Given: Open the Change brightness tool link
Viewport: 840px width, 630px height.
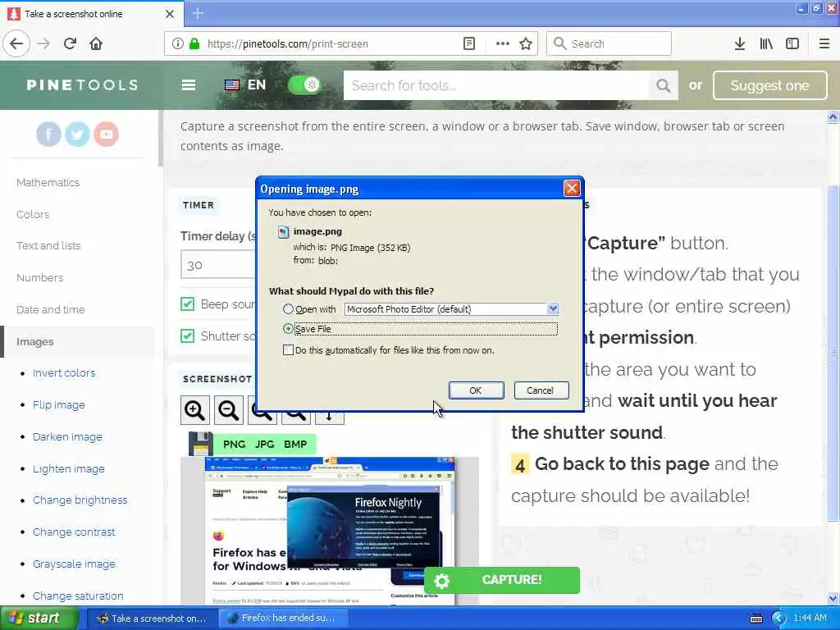Looking at the screenshot, I should [80, 500].
